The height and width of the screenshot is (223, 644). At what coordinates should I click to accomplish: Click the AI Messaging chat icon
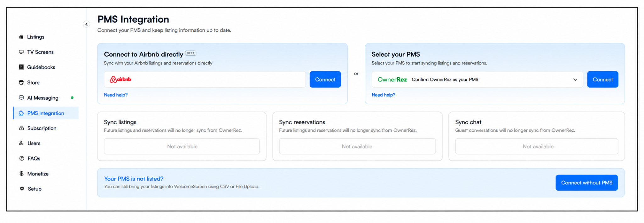(21, 98)
